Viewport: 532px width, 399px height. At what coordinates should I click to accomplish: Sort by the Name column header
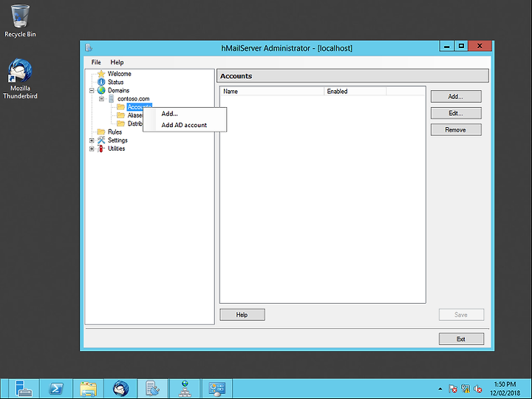(273, 92)
